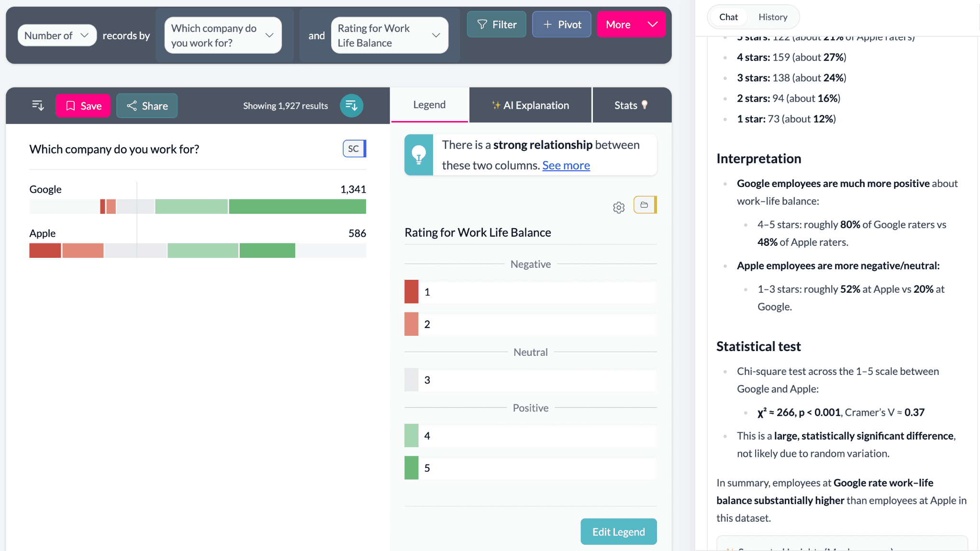Click the SC badge beside company question
This screenshot has height=551, width=980.
click(x=354, y=149)
